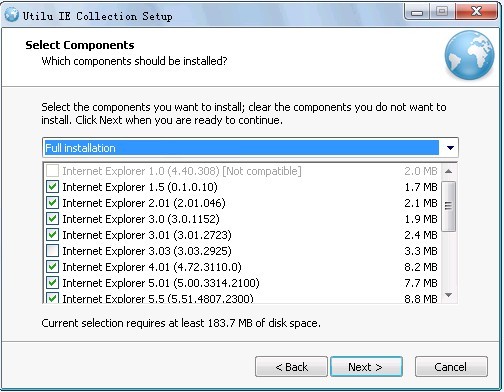
Task: Click the maximize window button
Action: point(442,12)
